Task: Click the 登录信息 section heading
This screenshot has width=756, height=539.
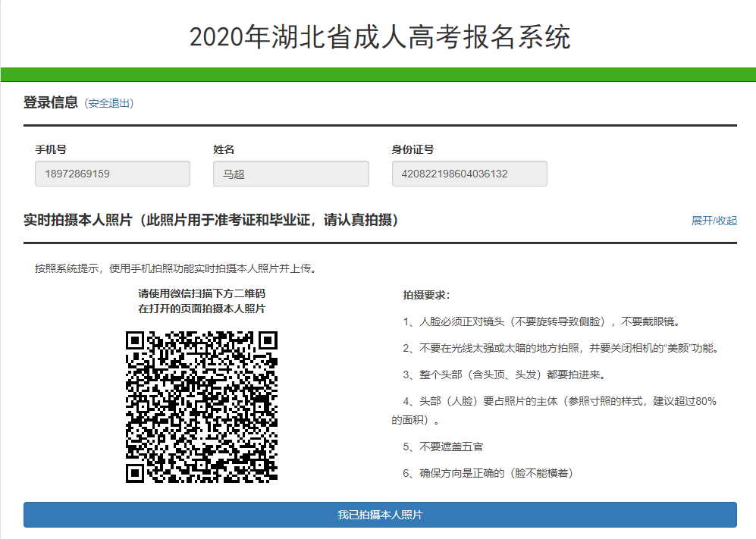Action: tap(51, 102)
